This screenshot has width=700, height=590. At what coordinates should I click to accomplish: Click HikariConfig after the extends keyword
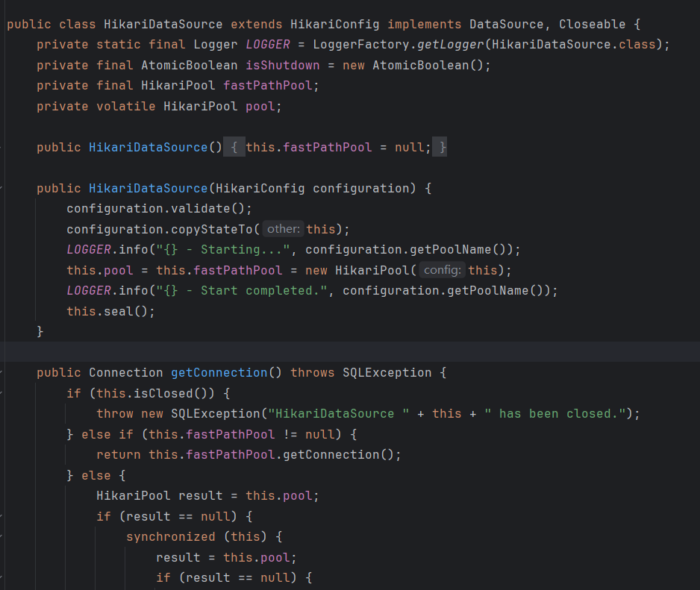335,24
